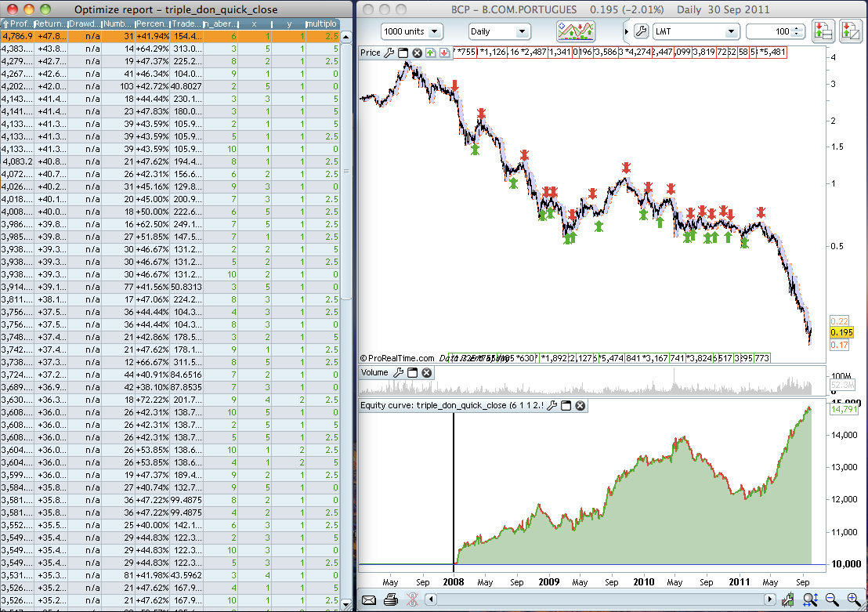Select the row showing profit 4,083.2
Viewport: 868px width, 612px height.
coord(169,161)
